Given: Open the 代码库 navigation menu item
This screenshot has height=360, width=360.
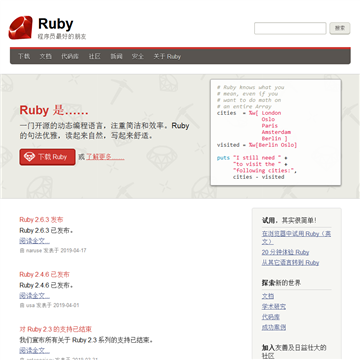Looking at the screenshot, I should [x=70, y=56].
